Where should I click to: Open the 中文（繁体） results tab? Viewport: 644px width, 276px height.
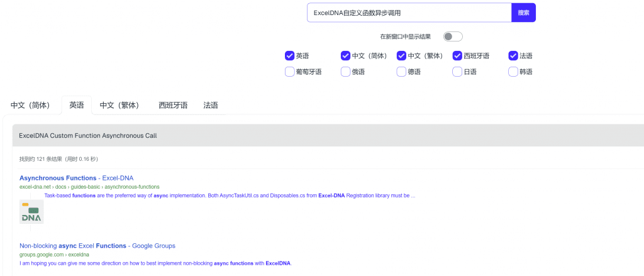coord(119,105)
